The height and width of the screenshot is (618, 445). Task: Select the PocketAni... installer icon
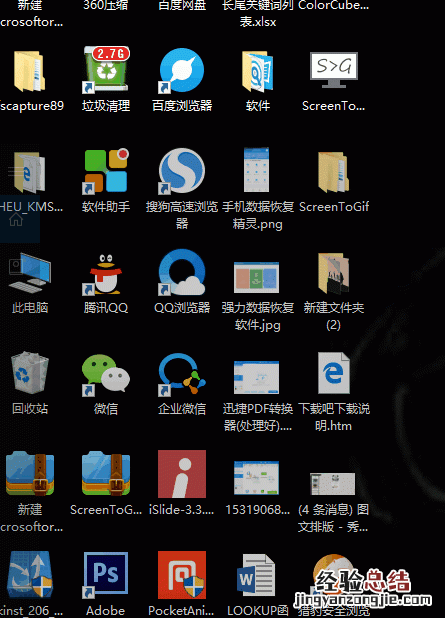click(x=182, y=575)
